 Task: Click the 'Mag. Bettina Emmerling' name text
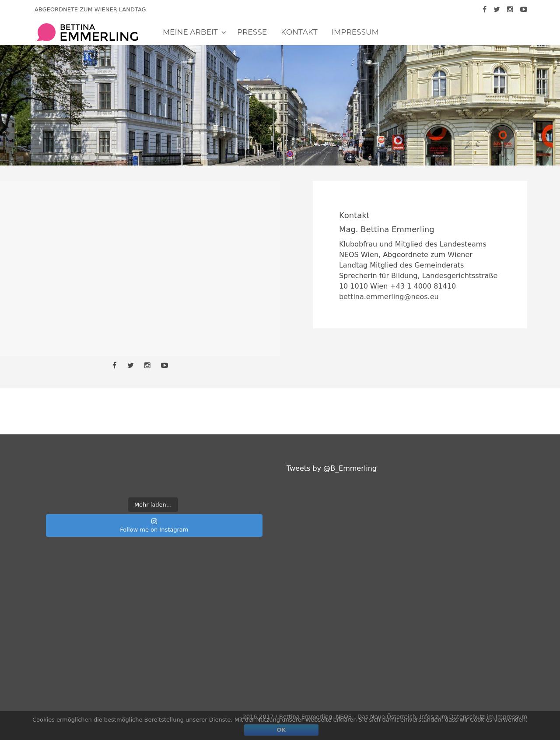pos(387,229)
